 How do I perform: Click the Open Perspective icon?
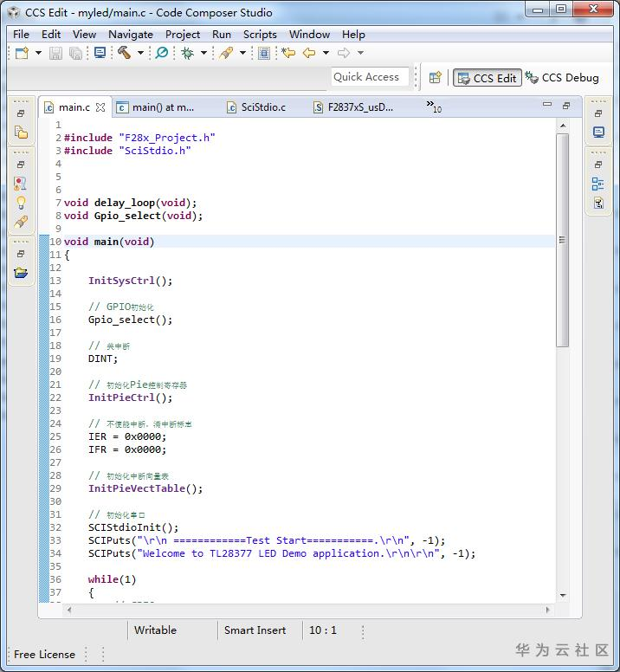click(x=436, y=77)
